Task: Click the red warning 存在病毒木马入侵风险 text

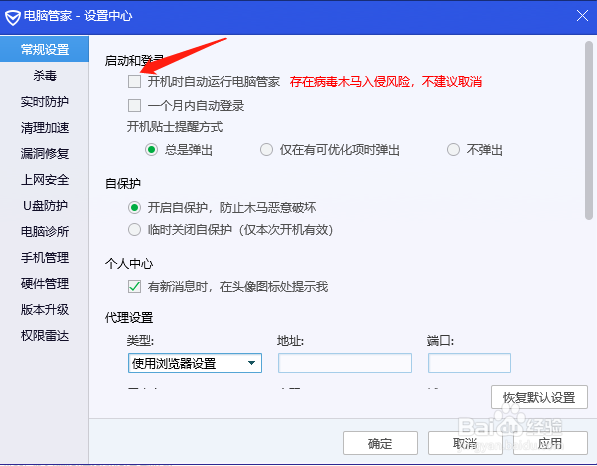Action: click(x=386, y=81)
